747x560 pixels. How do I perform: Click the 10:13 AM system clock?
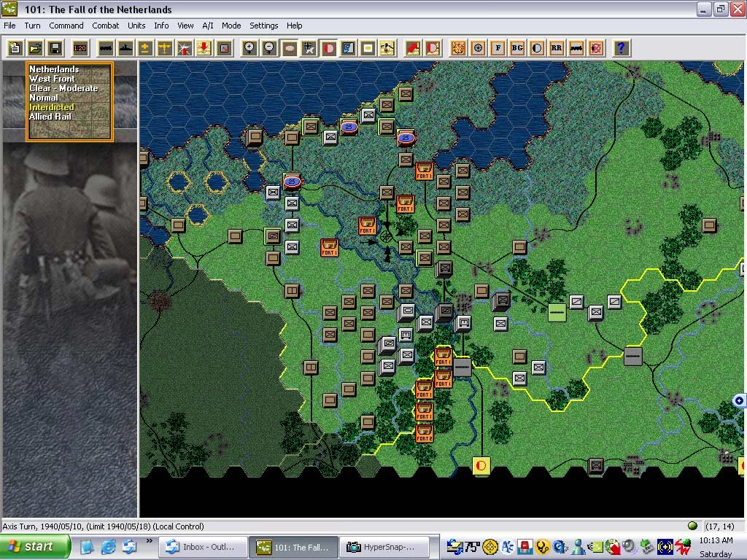click(716, 540)
